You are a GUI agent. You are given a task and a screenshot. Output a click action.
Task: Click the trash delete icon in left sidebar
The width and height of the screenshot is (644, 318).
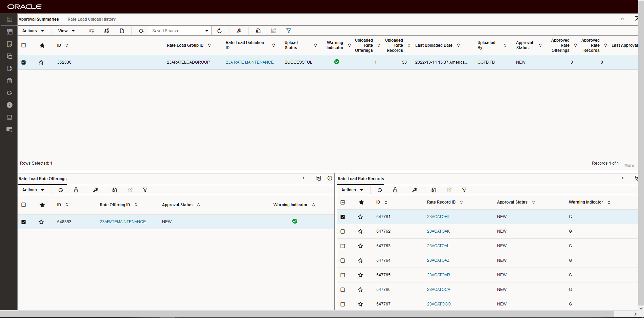[x=9, y=81]
